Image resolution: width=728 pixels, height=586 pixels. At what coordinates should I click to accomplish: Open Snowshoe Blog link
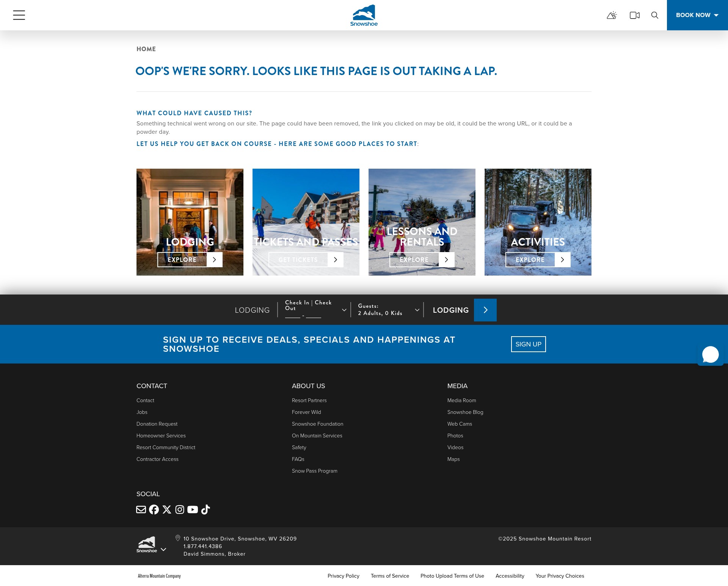coord(465,412)
